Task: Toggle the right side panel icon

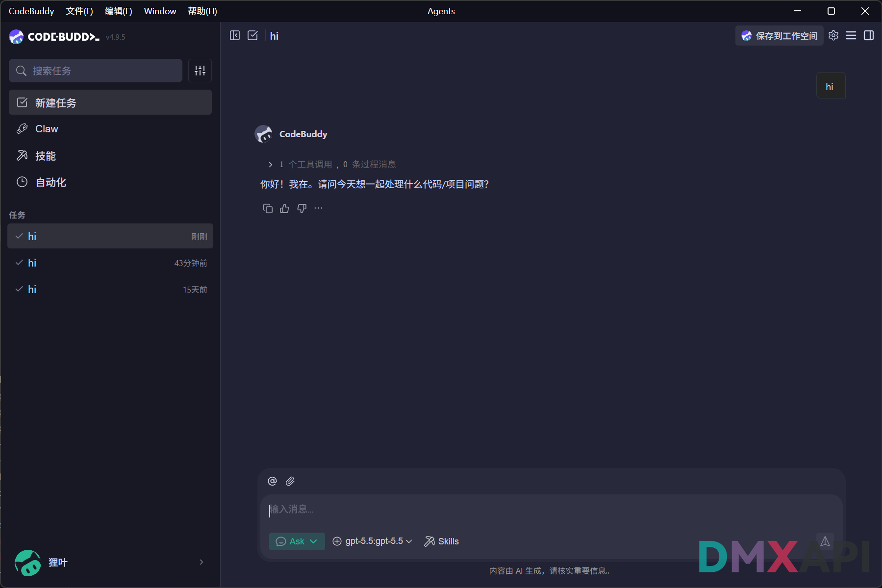Action: (x=869, y=35)
